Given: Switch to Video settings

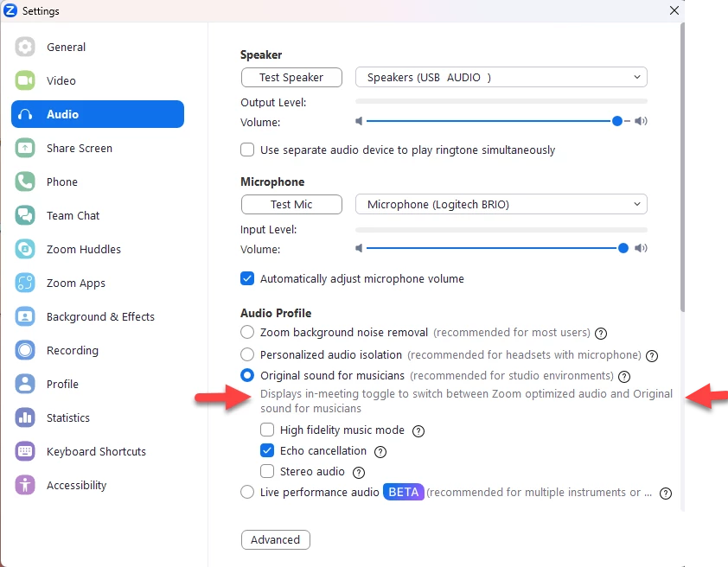Looking at the screenshot, I should click(x=98, y=80).
